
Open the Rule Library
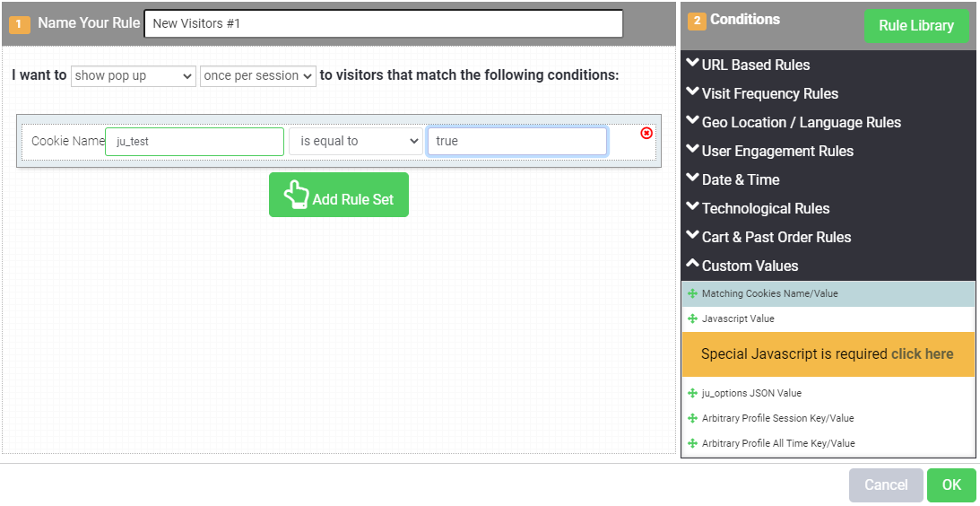915,25
